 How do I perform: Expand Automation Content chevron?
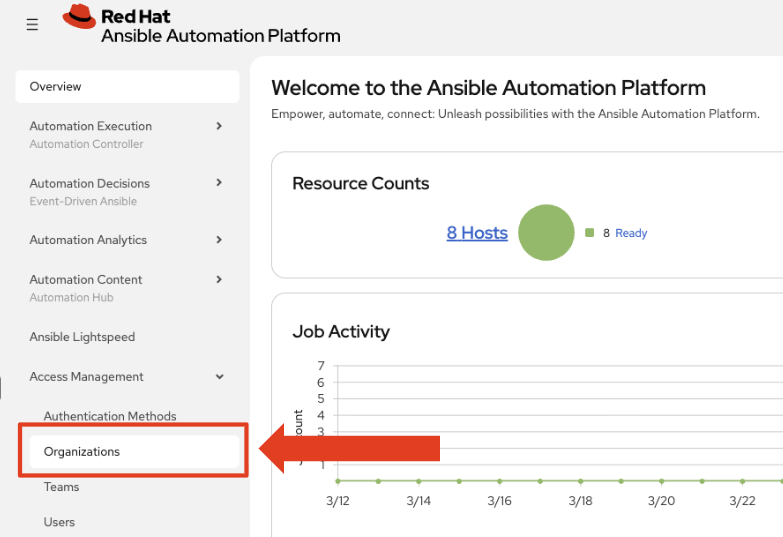tap(219, 279)
